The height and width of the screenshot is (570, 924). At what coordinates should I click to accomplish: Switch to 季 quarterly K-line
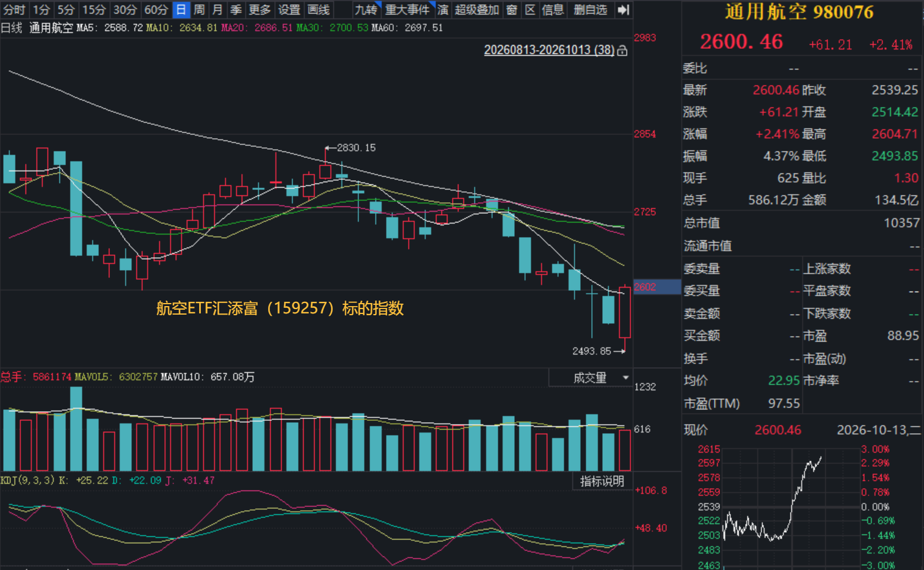tap(236, 10)
